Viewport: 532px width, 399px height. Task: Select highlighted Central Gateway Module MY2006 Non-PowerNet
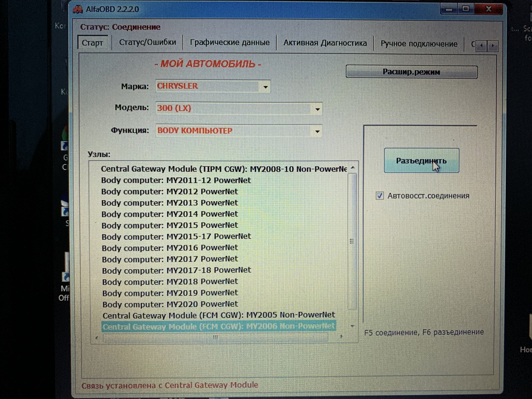click(219, 326)
